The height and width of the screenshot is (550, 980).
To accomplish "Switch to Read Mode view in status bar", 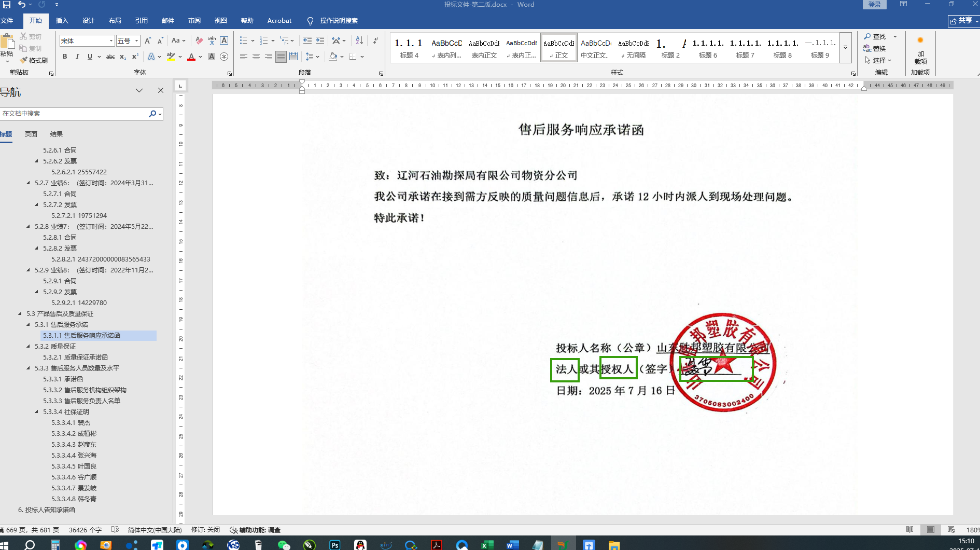I will pos(910,530).
